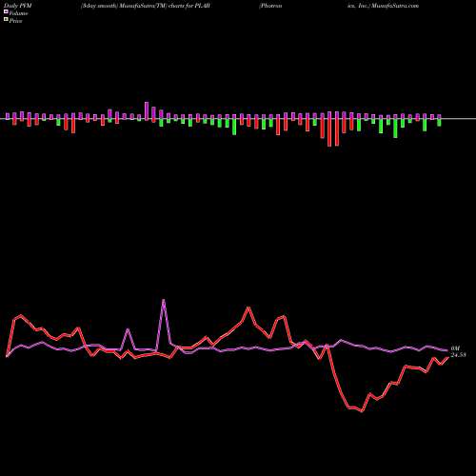This screenshot has height=476, width=476.
Task: Select the 'Volume' legend label
Action: click(x=18, y=13)
